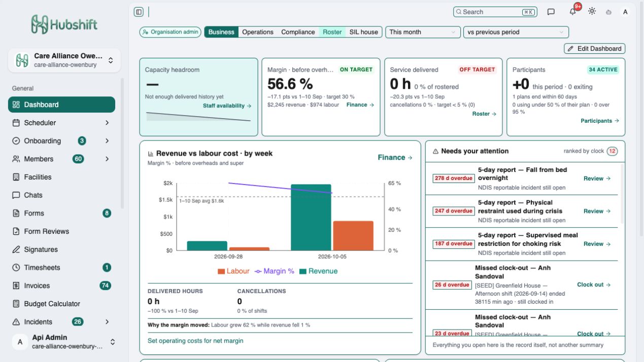Click the Capacity headroom card
The height and width of the screenshot is (362, 644).
(x=199, y=97)
